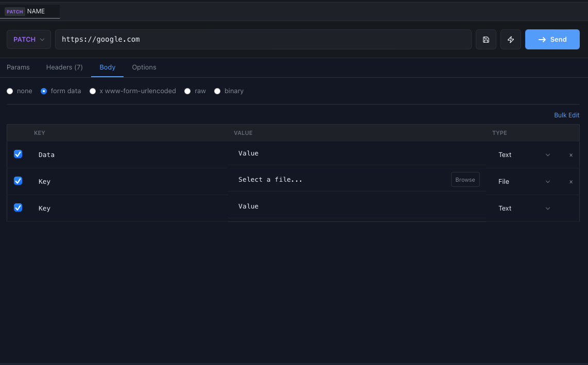Open the code snippet generator via lightning icon
This screenshot has width=588, height=365.
click(510, 39)
